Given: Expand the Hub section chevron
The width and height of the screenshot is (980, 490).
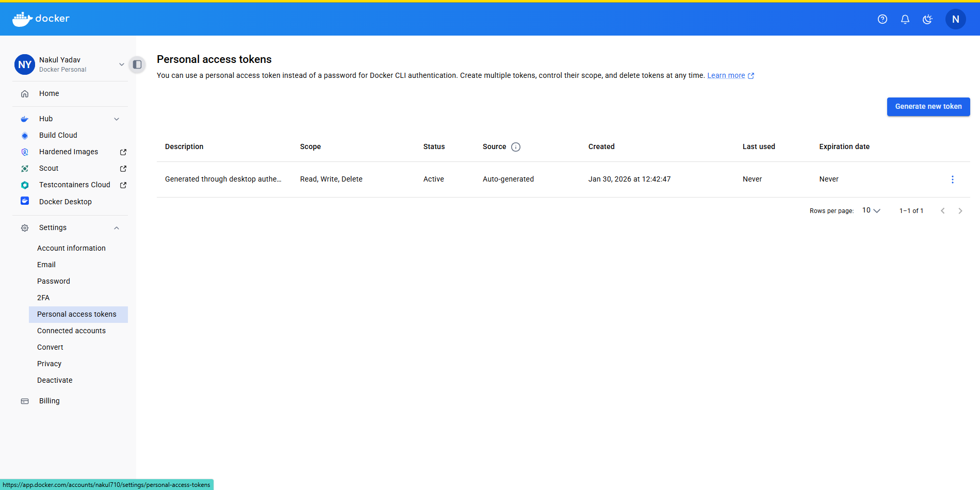Looking at the screenshot, I should [117, 119].
